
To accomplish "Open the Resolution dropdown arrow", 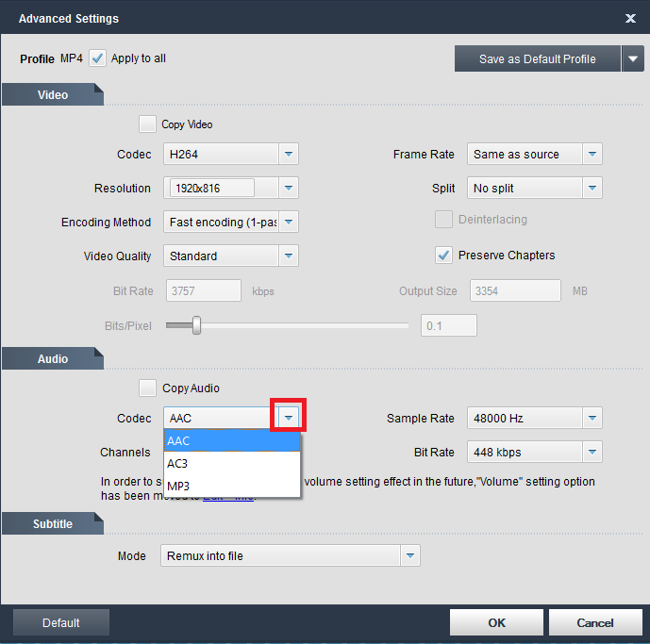I will pyautogui.click(x=289, y=188).
